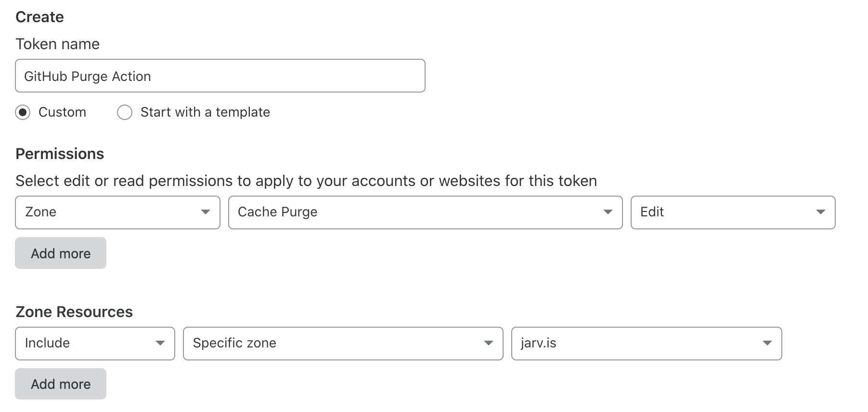868x412 pixels.
Task: Click the Token name input field
Action: tap(220, 76)
